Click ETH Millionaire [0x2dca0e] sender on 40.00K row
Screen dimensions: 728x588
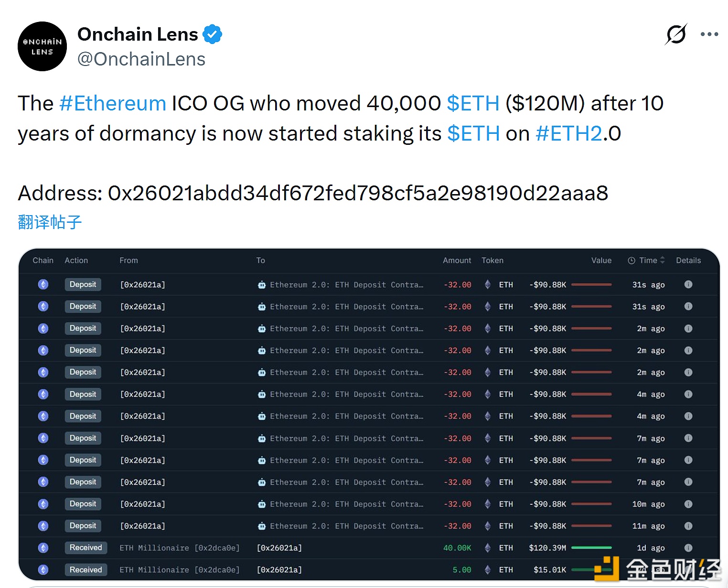(179, 548)
